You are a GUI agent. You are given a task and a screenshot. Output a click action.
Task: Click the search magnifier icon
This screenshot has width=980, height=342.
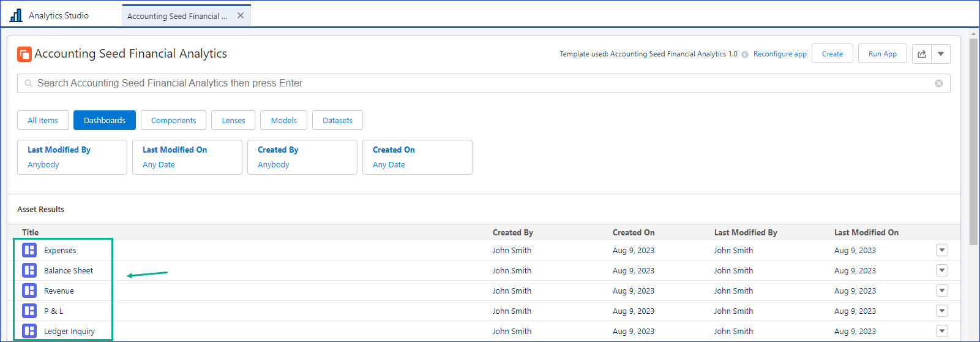(x=28, y=83)
